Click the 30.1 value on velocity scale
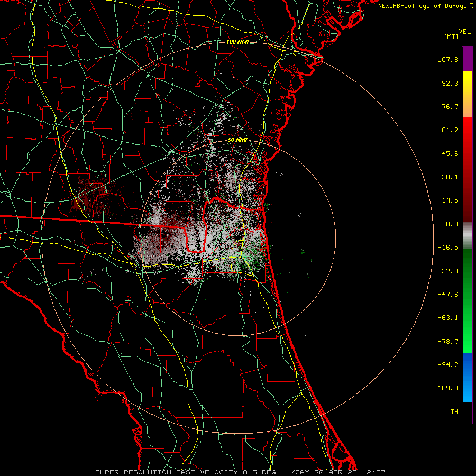 point(450,177)
